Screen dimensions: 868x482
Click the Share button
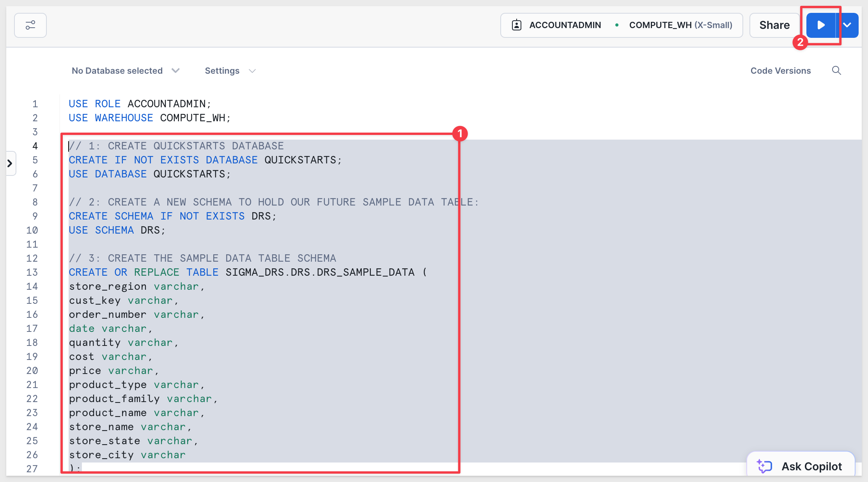774,25
